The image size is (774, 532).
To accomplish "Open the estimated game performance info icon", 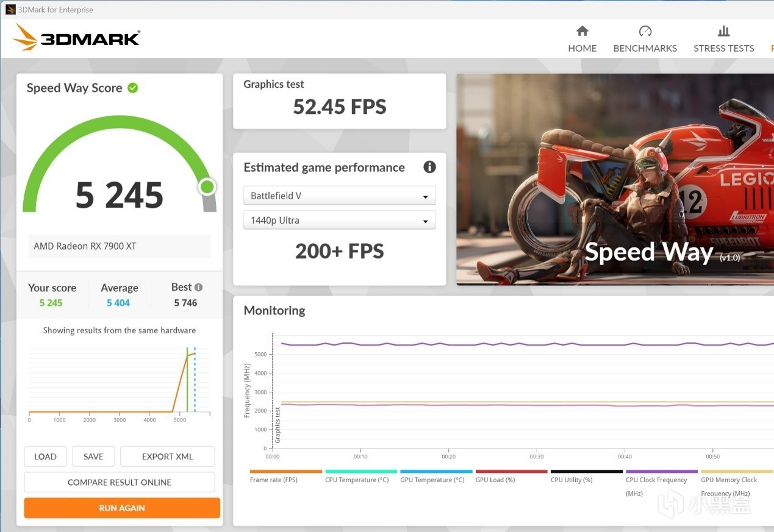I will pos(429,167).
